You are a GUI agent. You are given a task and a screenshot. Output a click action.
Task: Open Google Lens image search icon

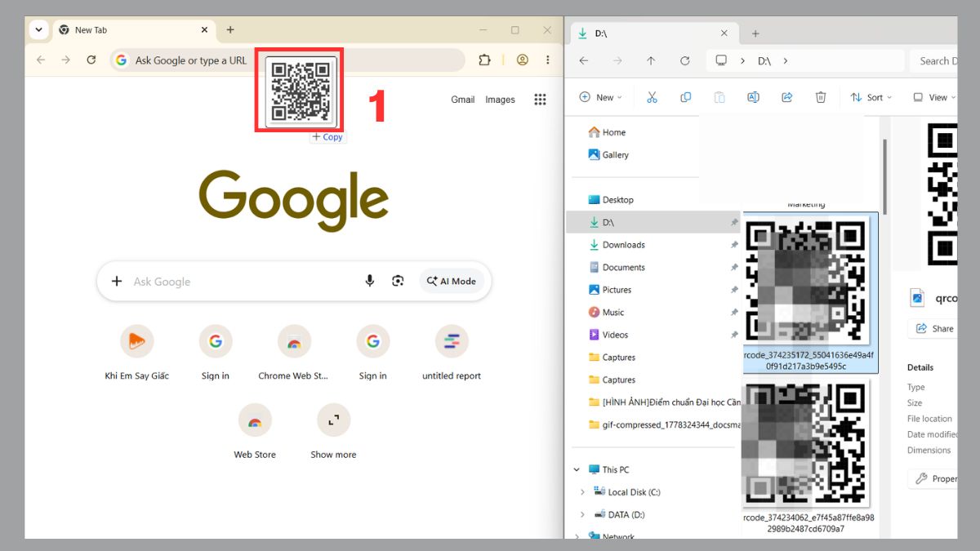(398, 281)
